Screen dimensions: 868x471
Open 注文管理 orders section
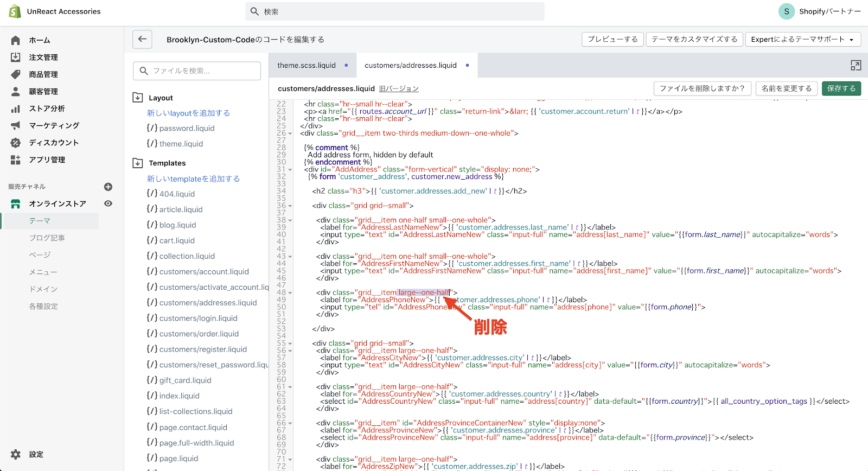43,57
